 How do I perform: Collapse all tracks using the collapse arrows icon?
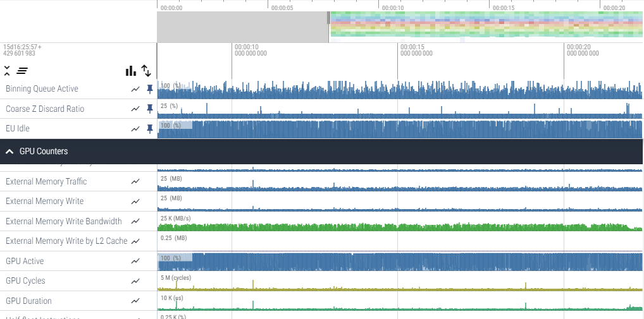pyautogui.click(x=7, y=71)
